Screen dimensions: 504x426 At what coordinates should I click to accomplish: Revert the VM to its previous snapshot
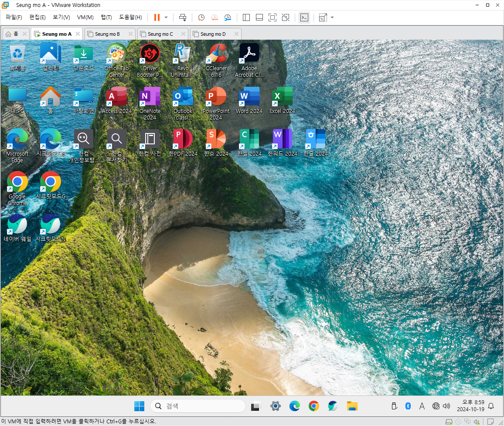click(215, 17)
